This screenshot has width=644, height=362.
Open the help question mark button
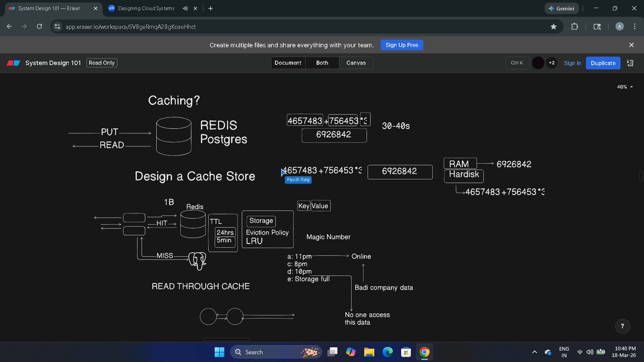tap(622, 326)
